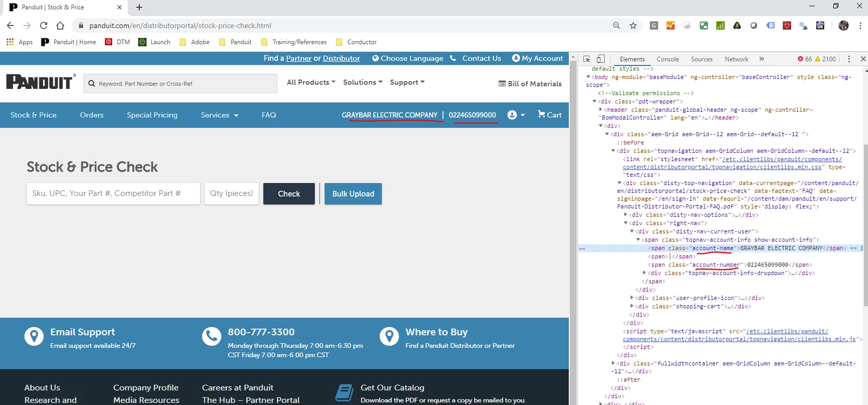This screenshot has width=868, height=405.
Task: Open the Adobe bookmarks folder
Action: pyautogui.click(x=194, y=42)
